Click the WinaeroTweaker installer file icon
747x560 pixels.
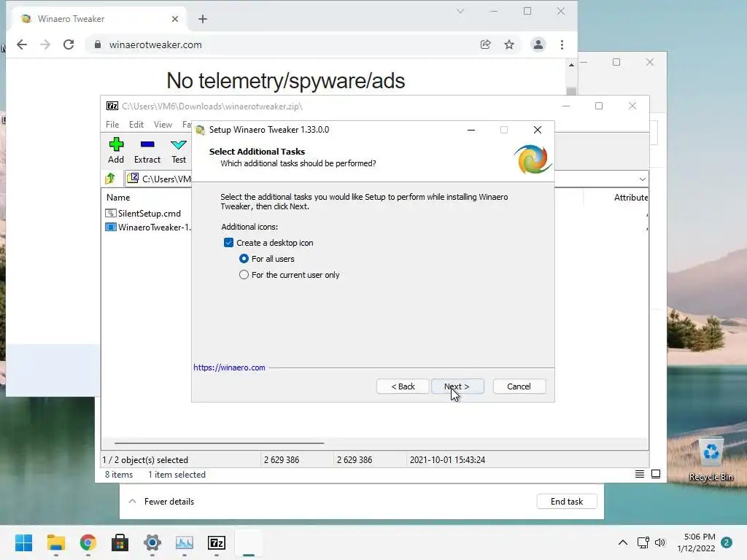tap(111, 227)
